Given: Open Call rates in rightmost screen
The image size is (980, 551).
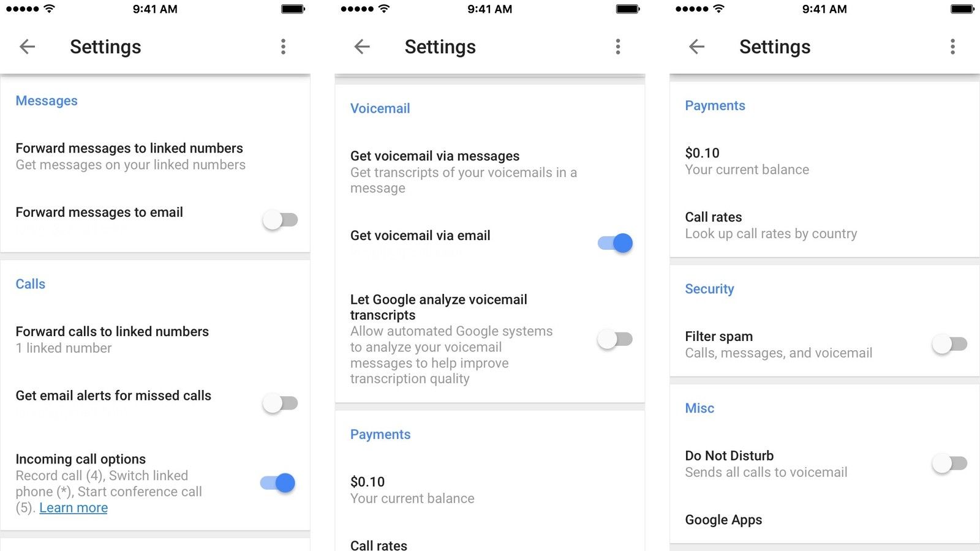Looking at the screenshot, I should [824, 225].
